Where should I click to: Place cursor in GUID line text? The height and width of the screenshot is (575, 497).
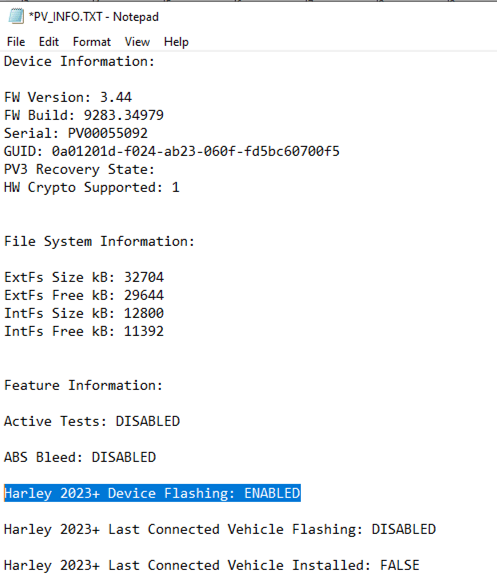point(172,151)
